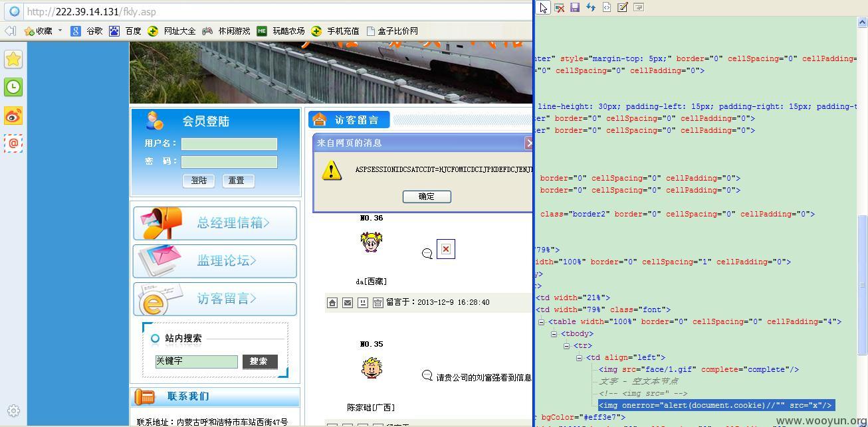Open the 手机充值 bookmark
Image resolution: width=868 pixels, height=427 pixels.
click(x=335, y=31)
